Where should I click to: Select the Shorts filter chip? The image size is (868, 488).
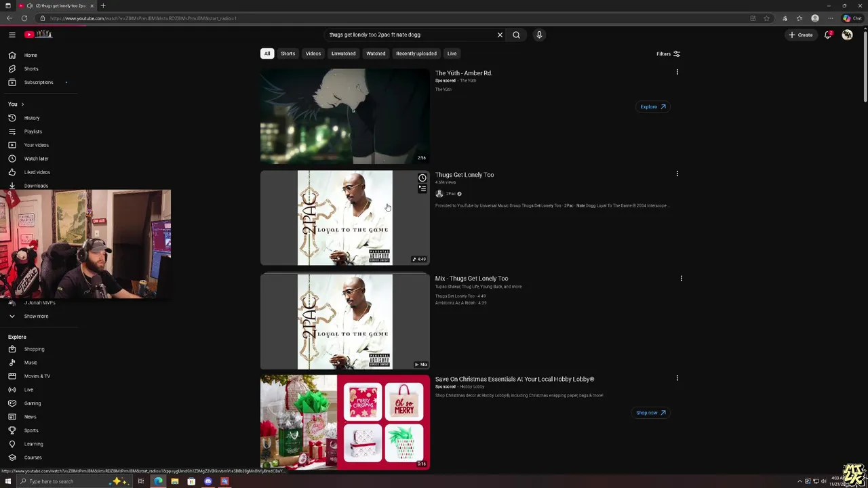click(x=288, y=54)
